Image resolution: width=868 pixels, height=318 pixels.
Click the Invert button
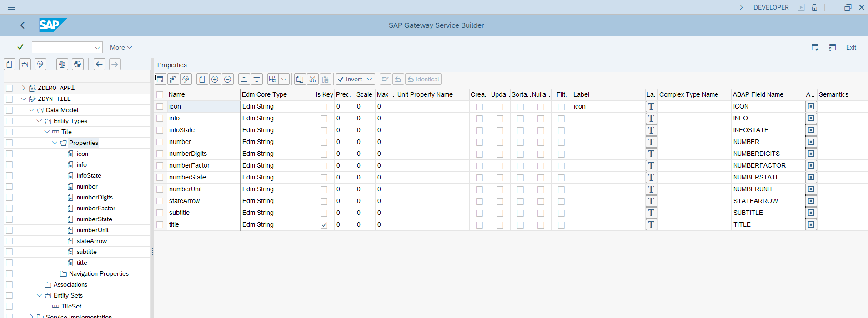point(350,79)
